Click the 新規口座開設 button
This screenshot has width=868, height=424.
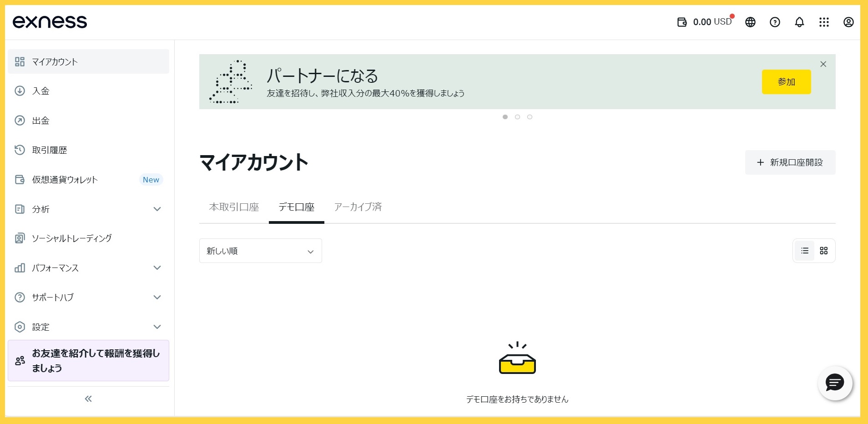[x=790, y=162]
